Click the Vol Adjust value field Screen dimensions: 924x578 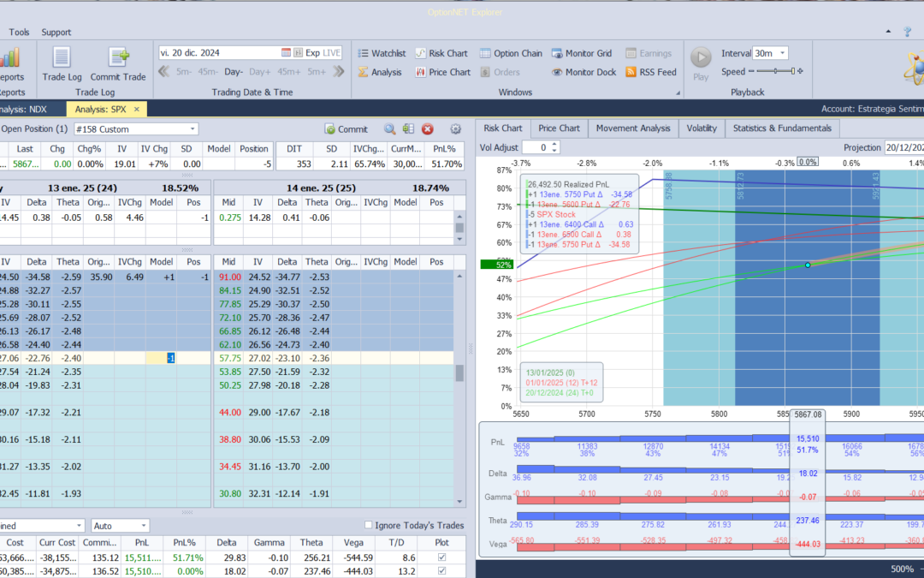[542, 147]
